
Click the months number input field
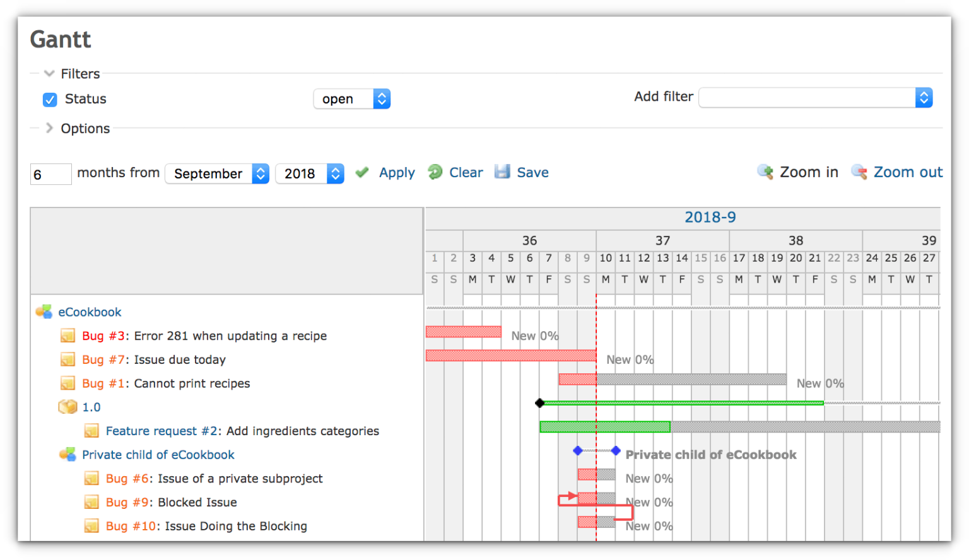point(50,174)
